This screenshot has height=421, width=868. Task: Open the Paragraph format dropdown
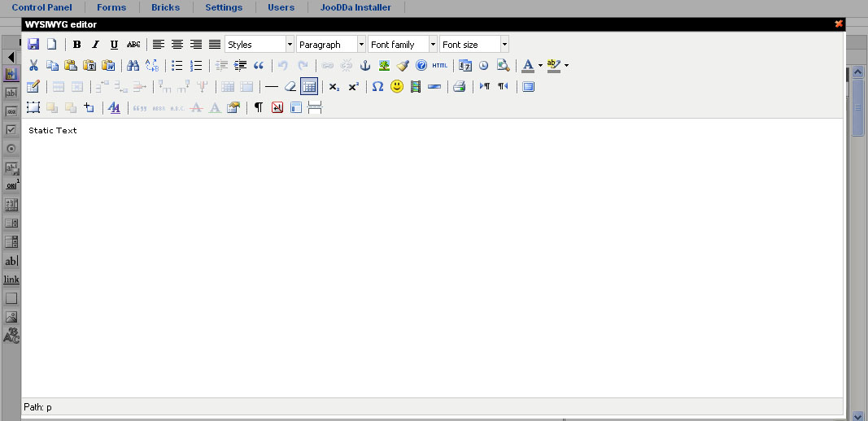click(x=331, y=44)
